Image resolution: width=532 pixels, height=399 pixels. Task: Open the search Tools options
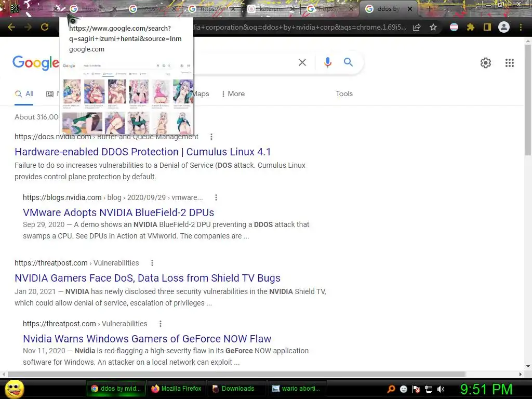[x=344, y=94]
